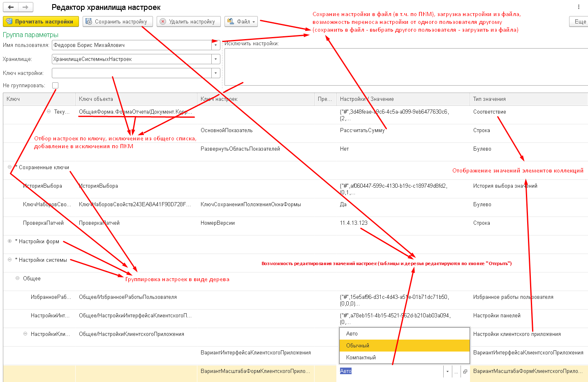Select 'Авто' in the dropdown list
Image resolution: width=588 pixels, height=382 pixels.
(x=405, y=333)
